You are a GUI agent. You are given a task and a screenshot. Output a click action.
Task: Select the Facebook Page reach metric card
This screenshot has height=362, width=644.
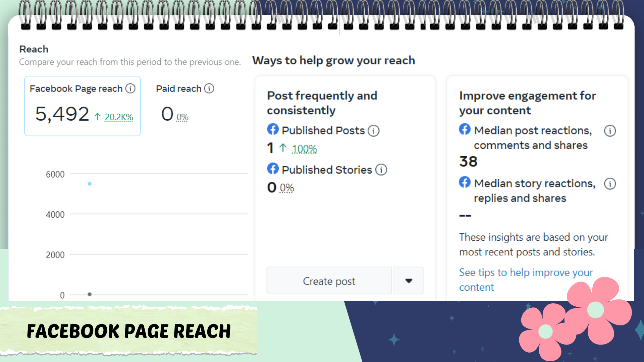(x=83, y=106)
